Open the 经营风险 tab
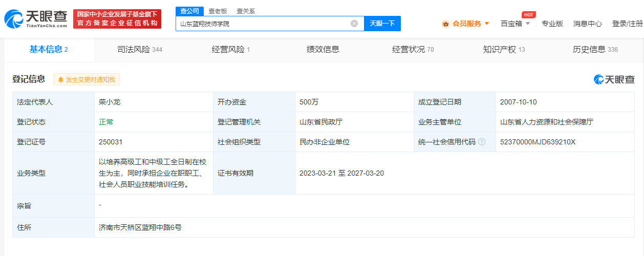The width and height of the screenshot is (644, 256). (231, 50)
